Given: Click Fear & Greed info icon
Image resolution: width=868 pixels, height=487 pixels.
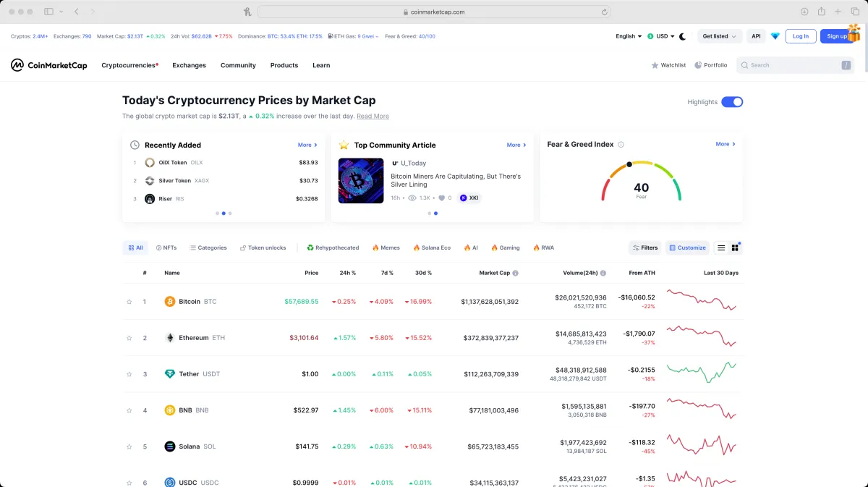Looking at the screenshot, I should pyautogui.click(x=621, y=145).
